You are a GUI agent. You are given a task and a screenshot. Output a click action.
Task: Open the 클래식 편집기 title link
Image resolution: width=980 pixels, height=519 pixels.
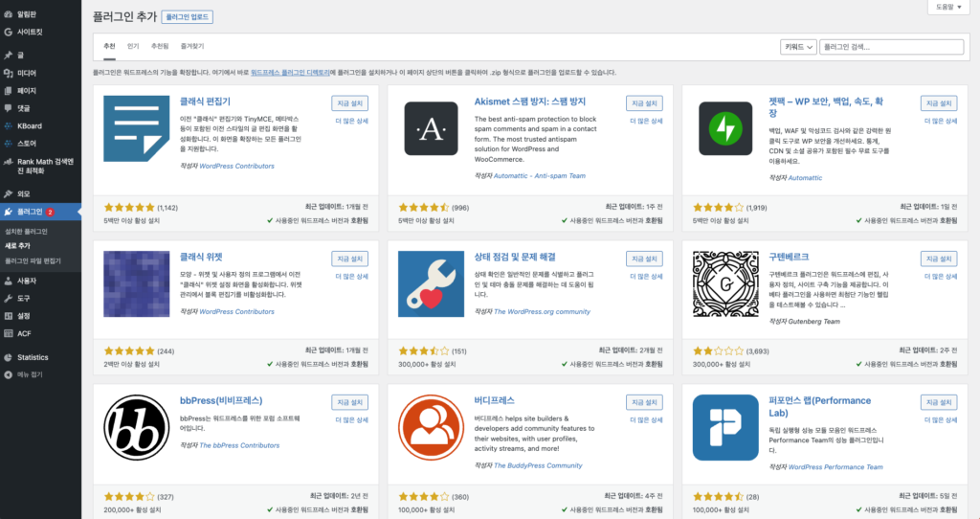point(205,102)
